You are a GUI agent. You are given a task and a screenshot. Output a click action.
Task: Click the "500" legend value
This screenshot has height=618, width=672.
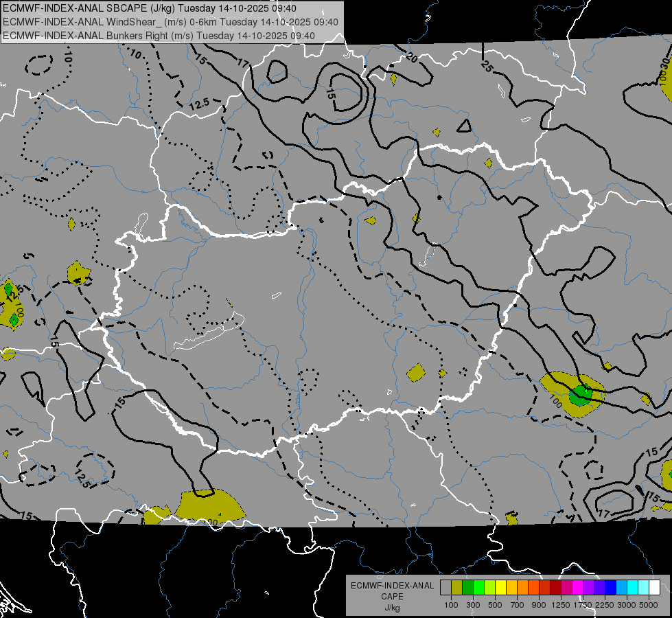click(x=495, y=605)
